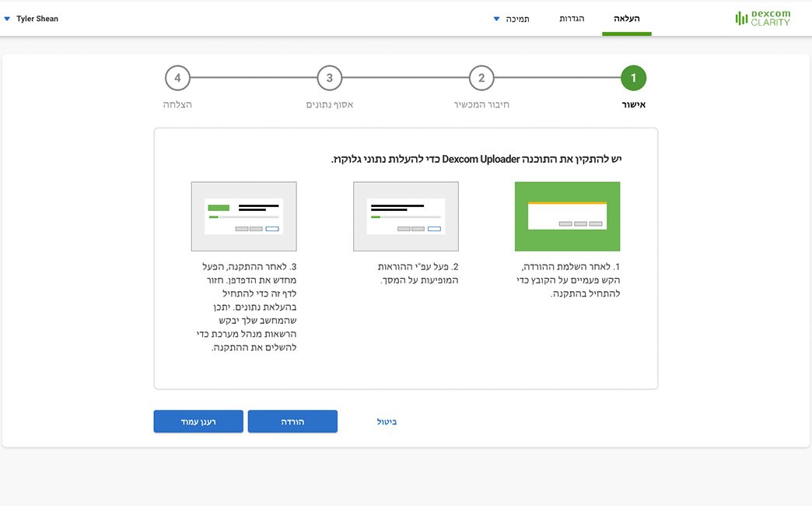Click the step 2 on-screen instructions thumbnail
812x506 pixels.
406,216
